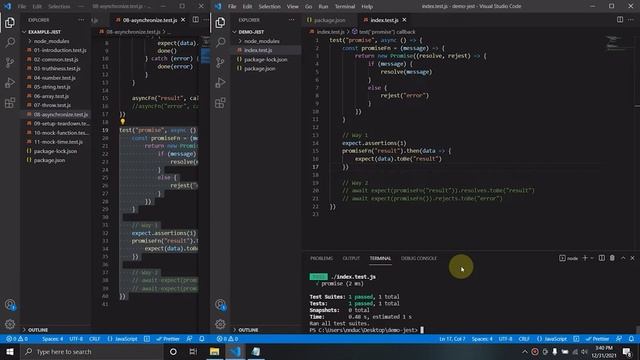Viewport: 640px width, 360px height.
Task: Open Run and Debug in demo-jest window
Action: click(x=220, y=82)
